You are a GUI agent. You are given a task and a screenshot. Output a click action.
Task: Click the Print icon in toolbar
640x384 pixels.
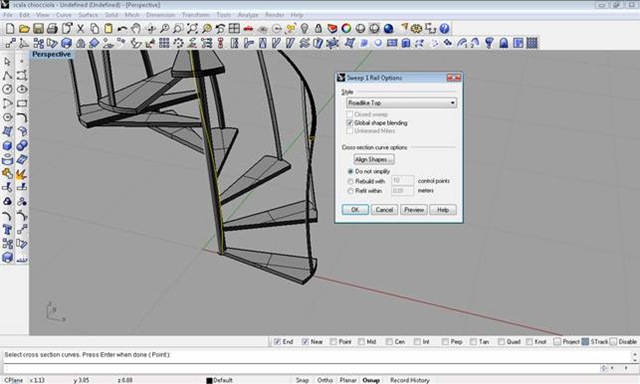click(52, 28)
